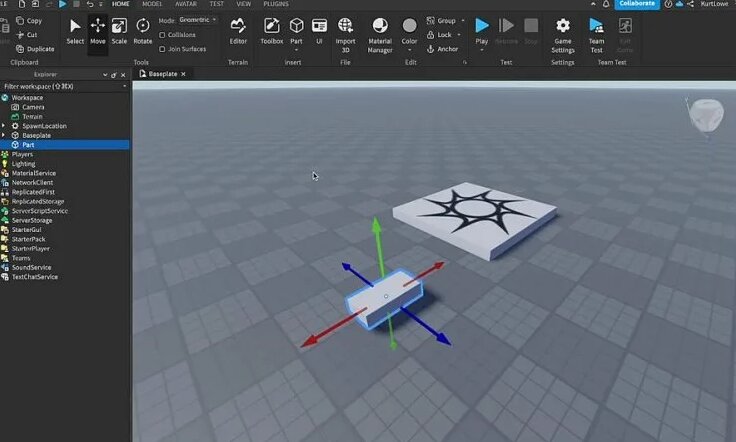Image resolution: width=736 pixels, height=442 pixels.
Task: Launch Import 3D tool
Action: pyautogui.click(x=345, y=35)
